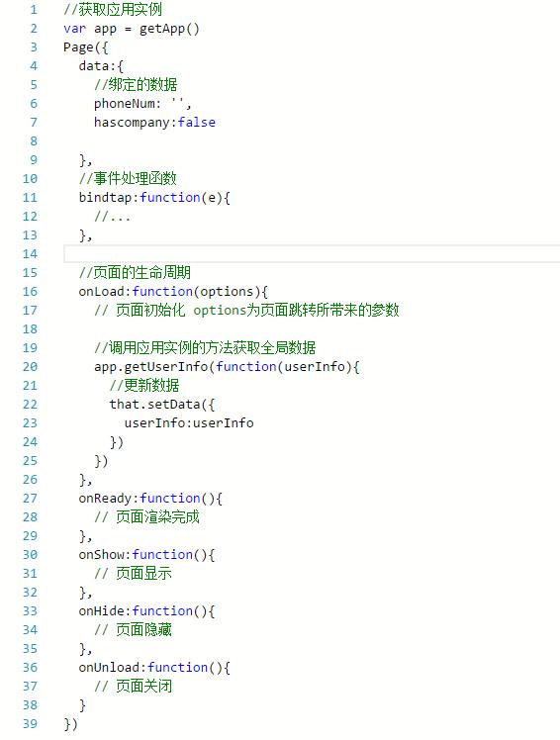Click 'userInfo:userInfo' on line 23
Image resolution: width=560 pixels, height=740 pixels.
tap(189, 422)
